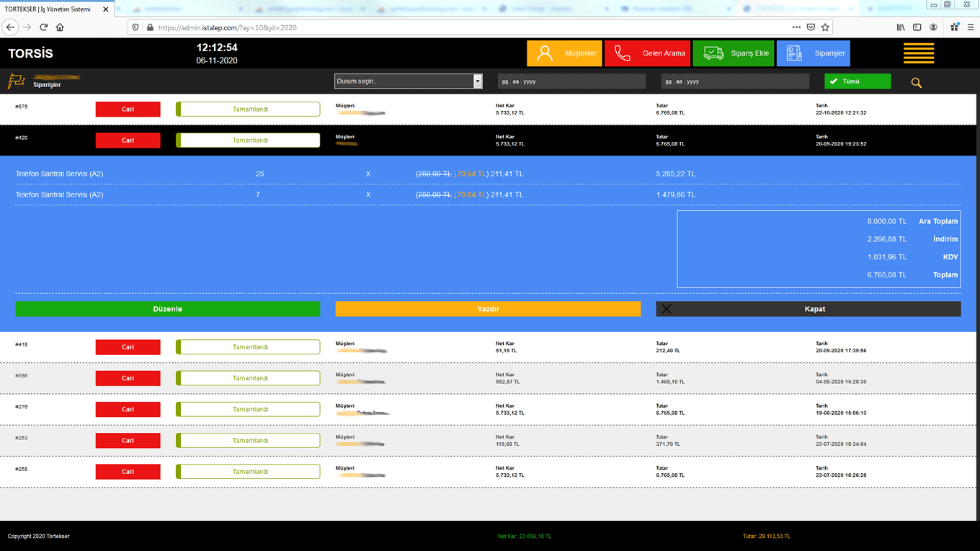Open Tamamlandı status of order #276

248,409
